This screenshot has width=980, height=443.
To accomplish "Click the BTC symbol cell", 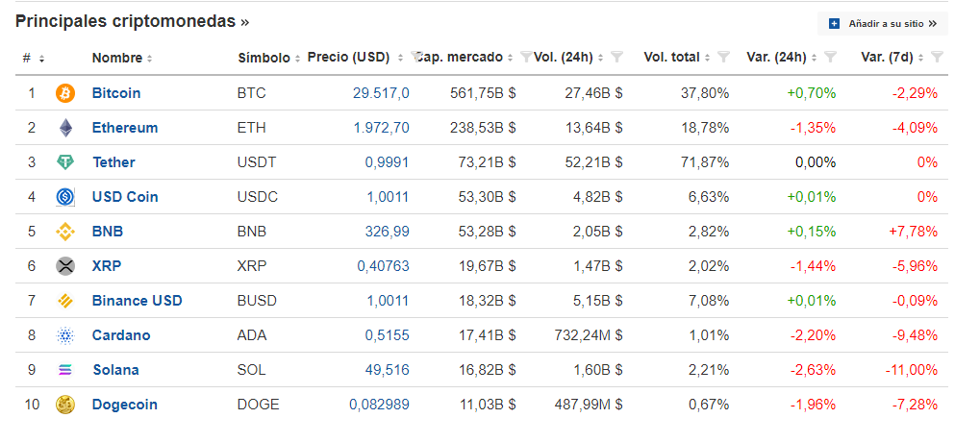I will tap(251, 94).
